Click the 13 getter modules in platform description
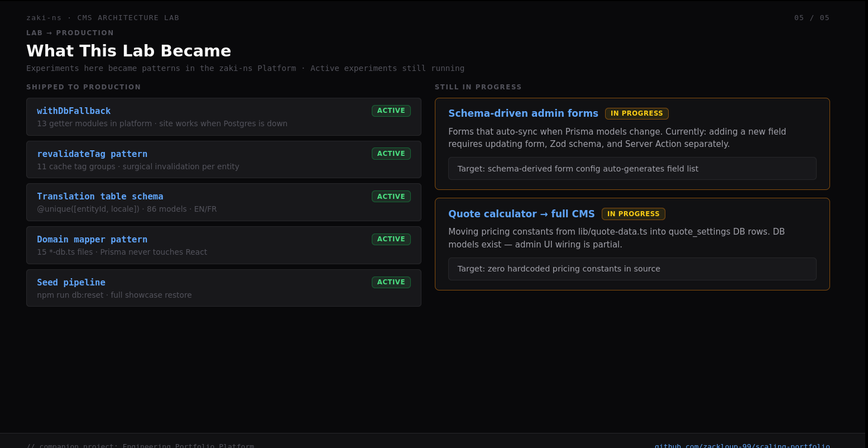 pos(162,123)
